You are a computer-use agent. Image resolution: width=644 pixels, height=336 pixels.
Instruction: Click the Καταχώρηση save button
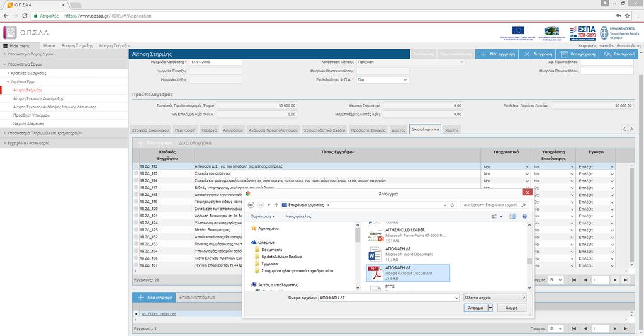point(578,54)
